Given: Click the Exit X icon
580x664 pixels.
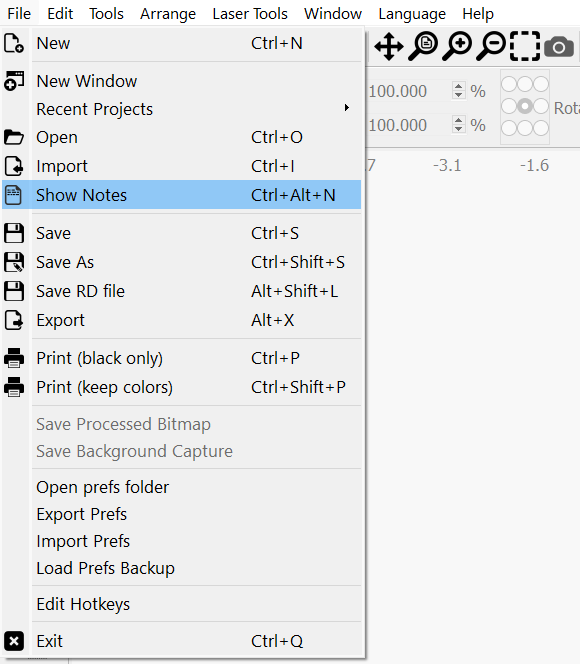Looking at the screenshot, I should coord(14,641).
